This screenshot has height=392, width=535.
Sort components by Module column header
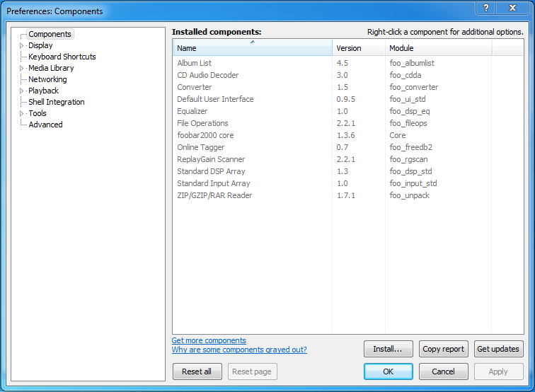click(x=439, y=48)
